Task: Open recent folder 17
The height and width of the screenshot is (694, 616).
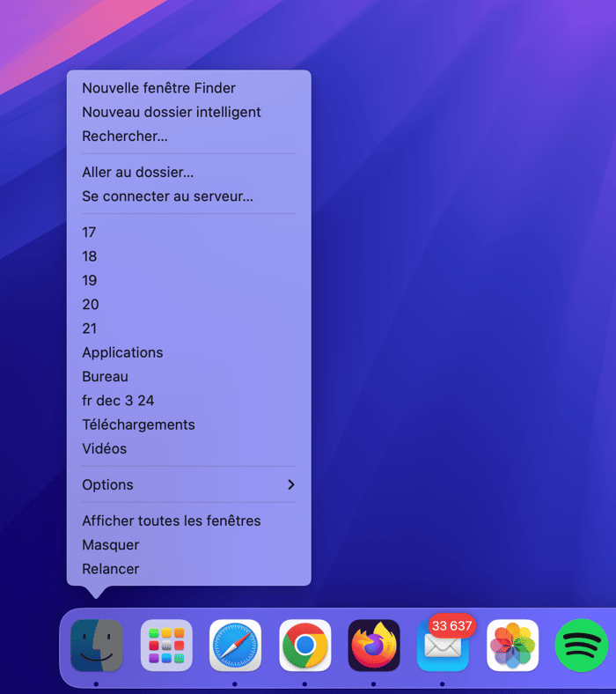Action: (x=189, y=233)
